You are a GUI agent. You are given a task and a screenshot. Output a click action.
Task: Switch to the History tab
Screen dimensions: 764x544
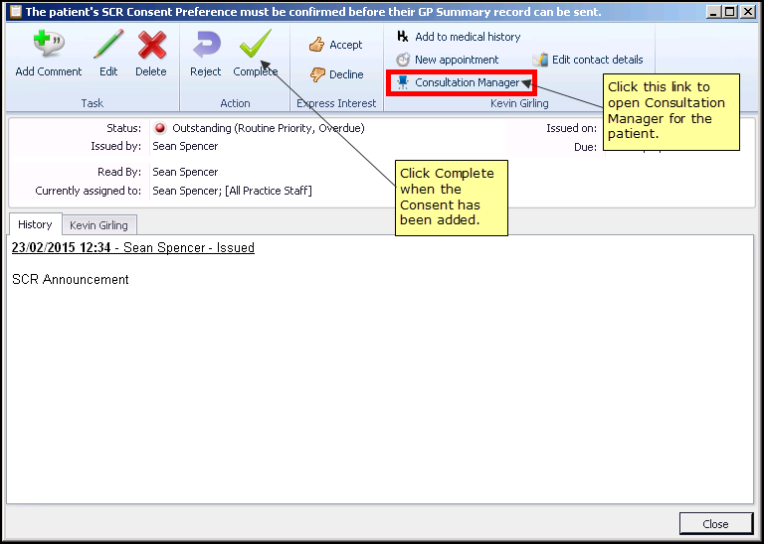coord(35,225)
